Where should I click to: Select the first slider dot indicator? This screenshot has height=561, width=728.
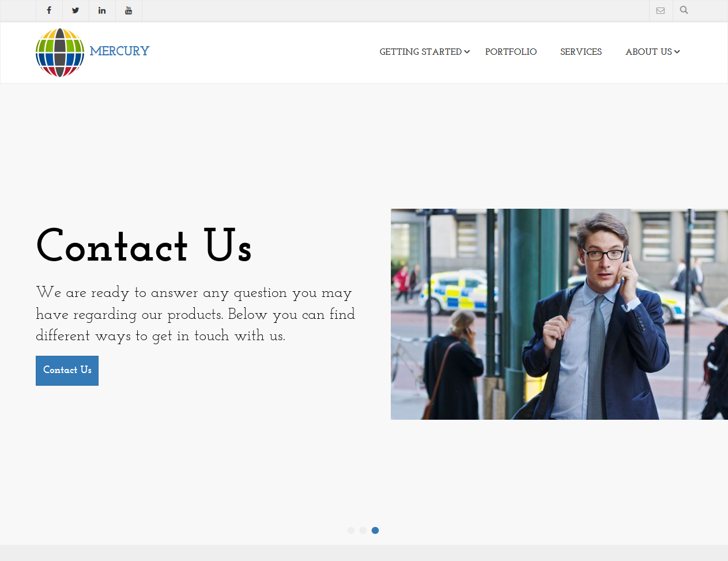click(351, 530)
